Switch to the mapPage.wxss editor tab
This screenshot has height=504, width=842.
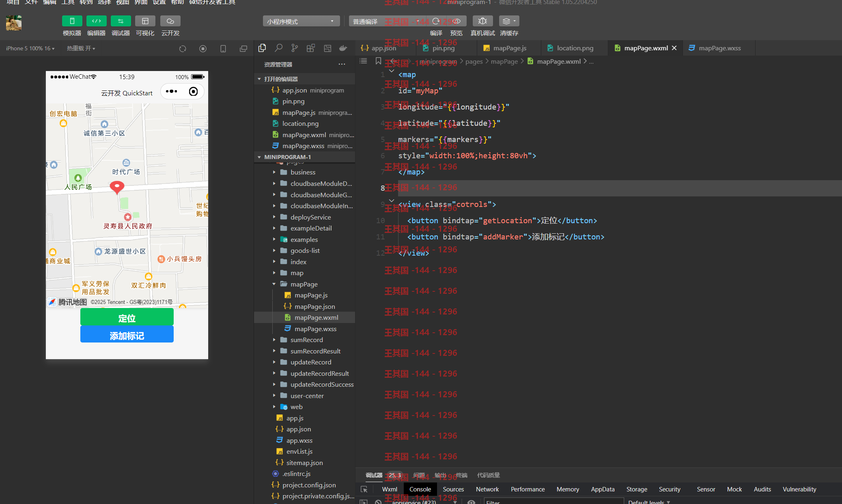point(719,48)
